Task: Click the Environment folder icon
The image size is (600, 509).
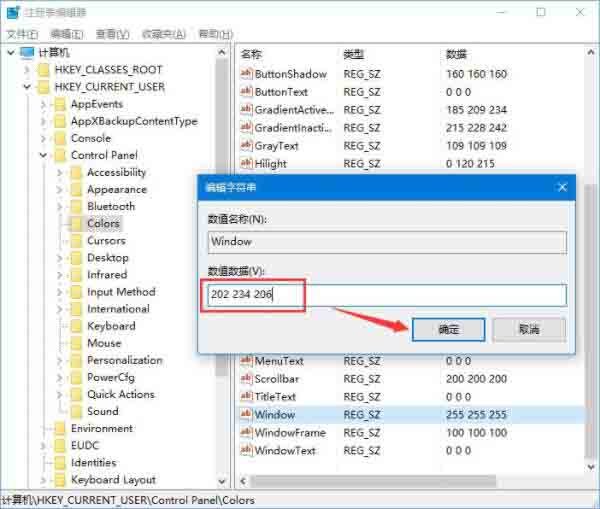Action: (60, 429)
